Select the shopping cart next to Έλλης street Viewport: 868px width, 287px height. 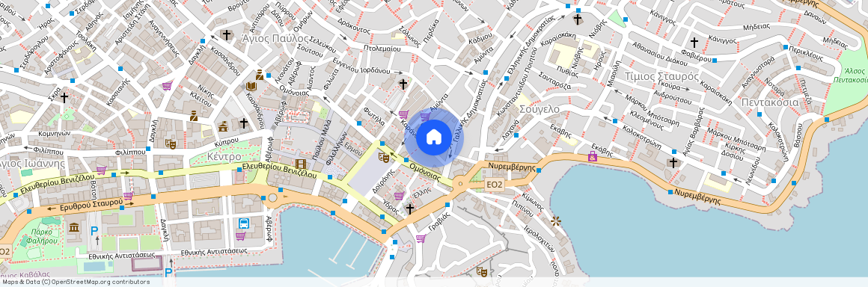[399, 196]
